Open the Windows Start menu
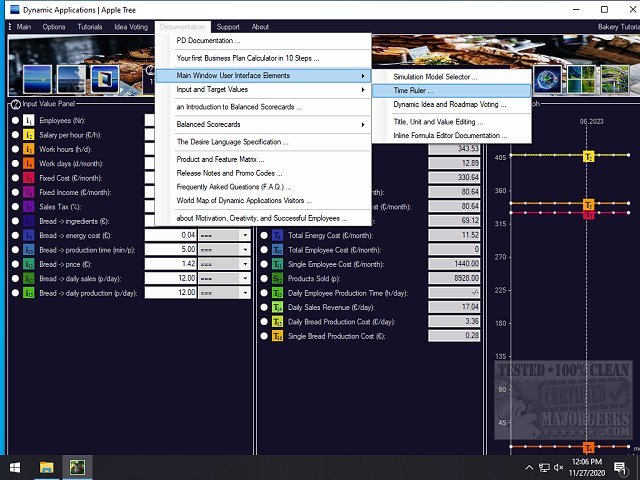This screenshot has width=640, height=480. click(x=16, y=467)
